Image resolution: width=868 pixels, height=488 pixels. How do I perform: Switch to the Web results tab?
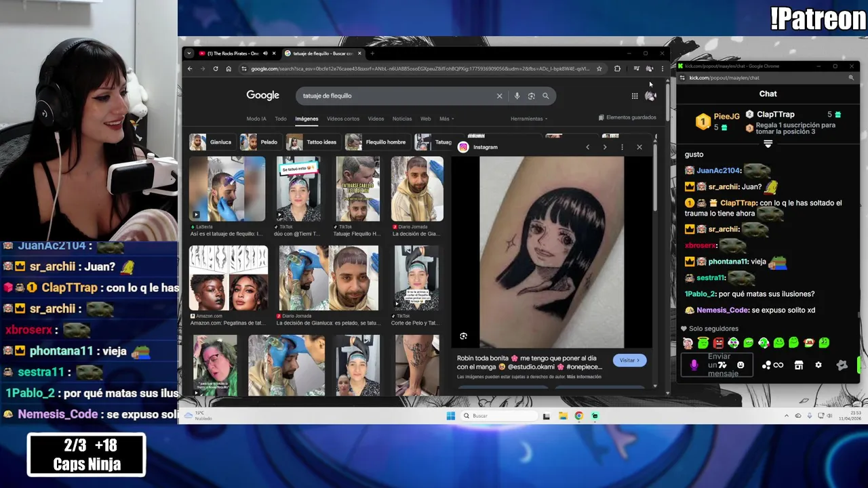click(425, 119)
